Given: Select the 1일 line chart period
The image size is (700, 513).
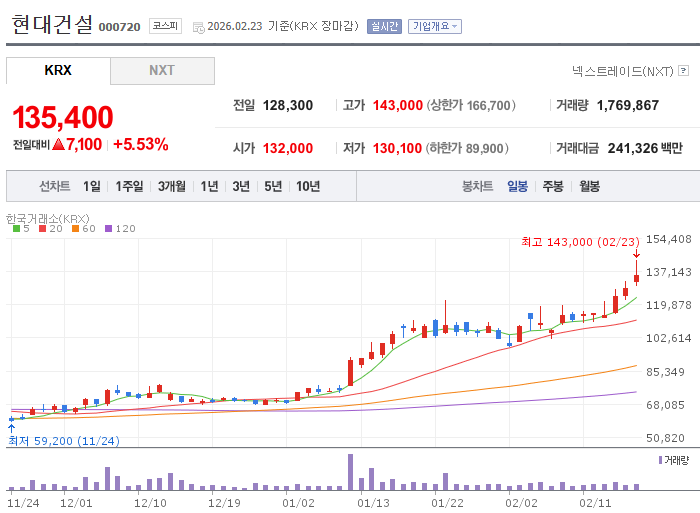Looking at the screenshot, I should pyautogui.click(x=92, y=186).
